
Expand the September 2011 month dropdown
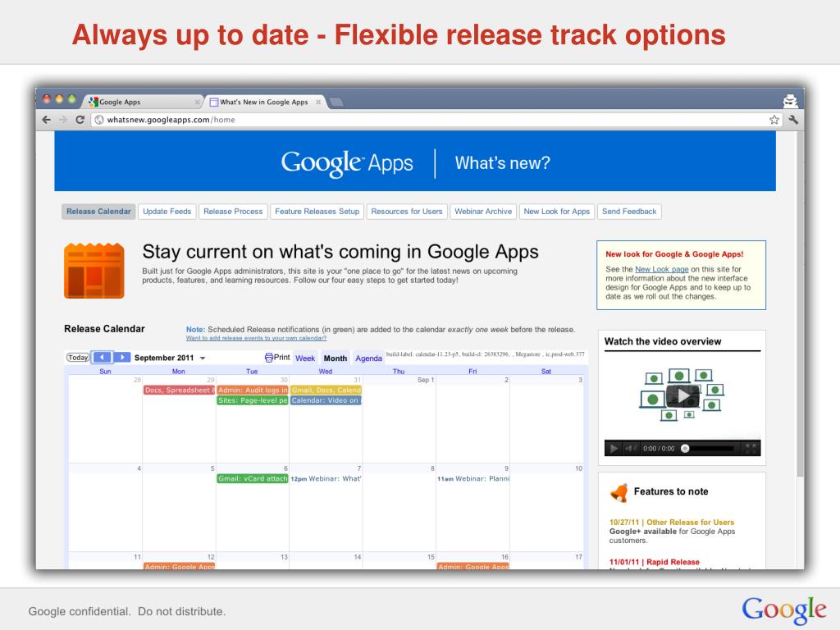click(x=203, y=358)
